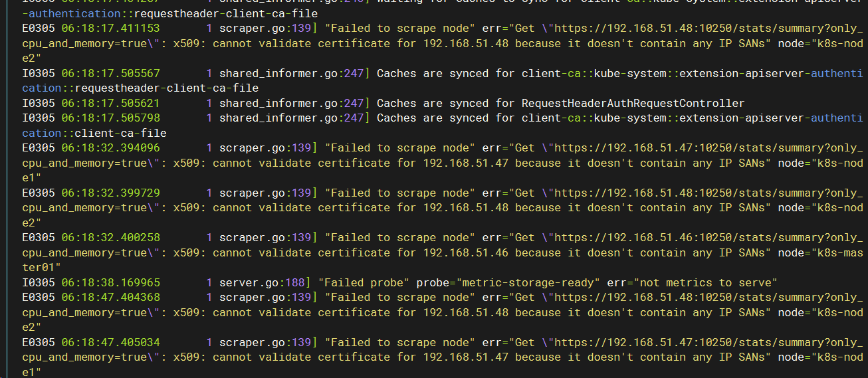Click the RequestHeaderAuthRequestController text

(633, 103)
